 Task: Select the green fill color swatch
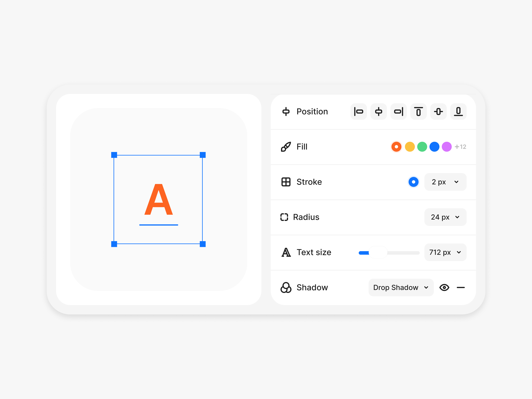pyautogui.click(x=422, y=147)
